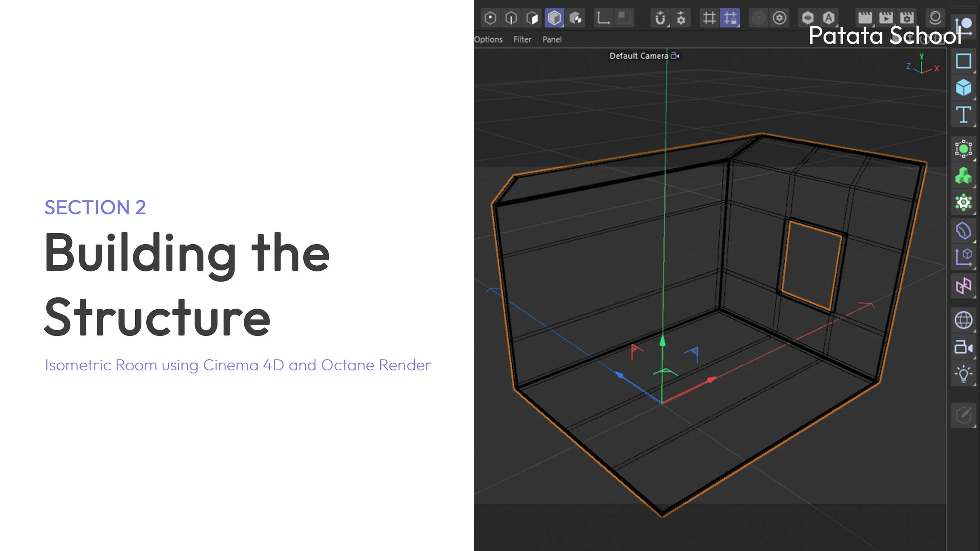This screenshot has height=551, width=980.
Task: Click the Default Camera label
Action: [639, 56]
